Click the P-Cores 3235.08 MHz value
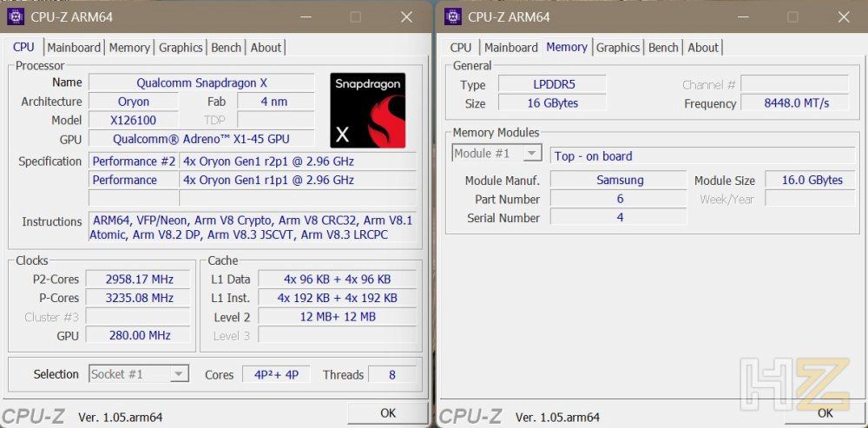The height and width of the screenshot is (428, 868). coord(139,298)
